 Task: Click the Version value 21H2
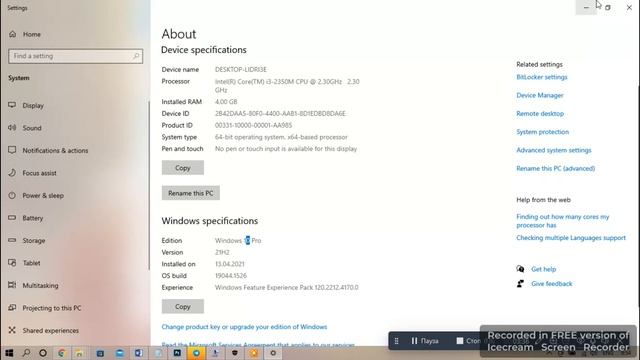pyautogui.click(x=222, y=252)
